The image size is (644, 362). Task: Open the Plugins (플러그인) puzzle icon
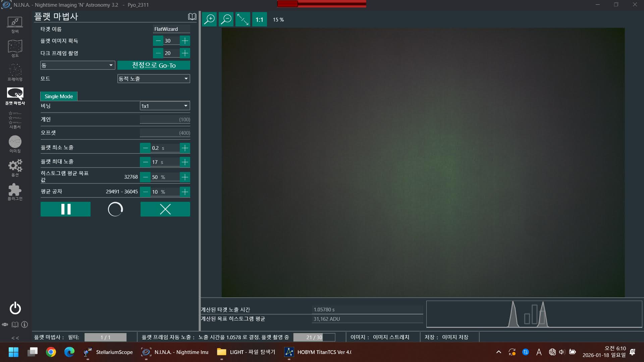click(15, 192)
